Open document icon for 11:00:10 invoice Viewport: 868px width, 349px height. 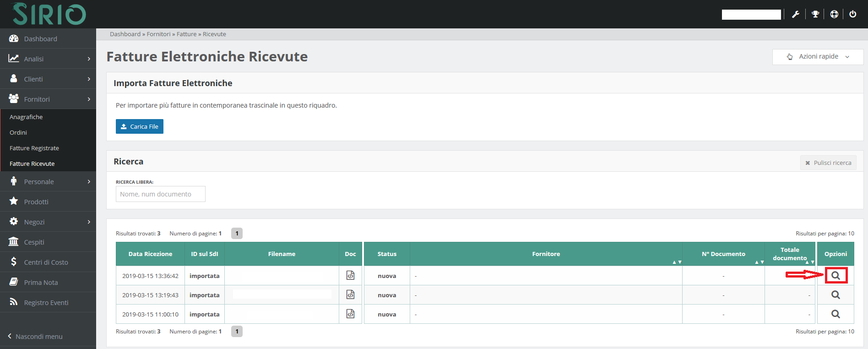350,314
